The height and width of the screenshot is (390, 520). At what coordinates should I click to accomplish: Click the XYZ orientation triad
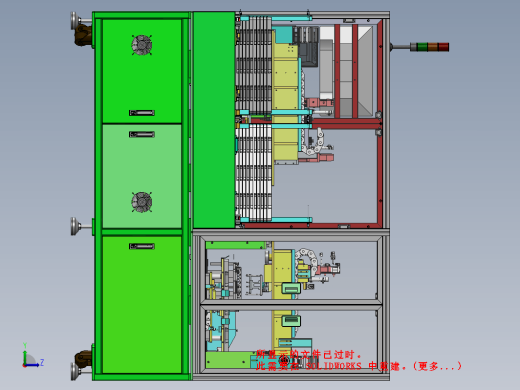tap(32, 355)
